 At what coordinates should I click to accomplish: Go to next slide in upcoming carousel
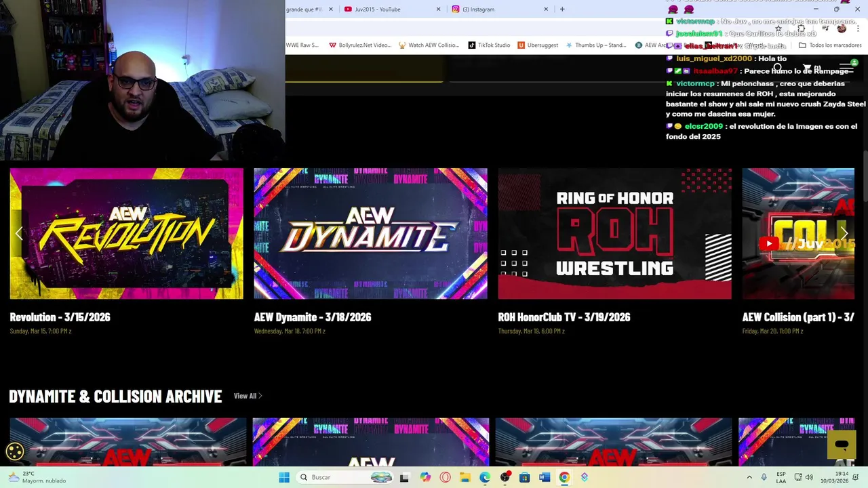point(845,234)
